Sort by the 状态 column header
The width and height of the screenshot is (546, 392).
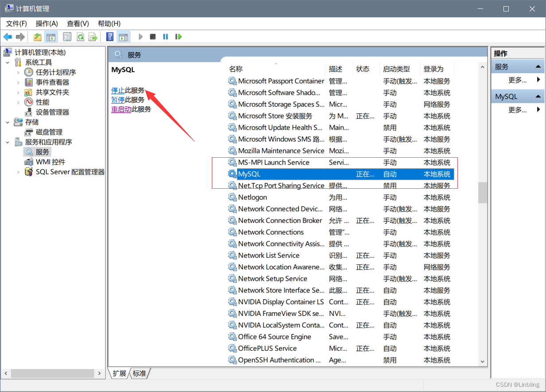click(366, 69)
